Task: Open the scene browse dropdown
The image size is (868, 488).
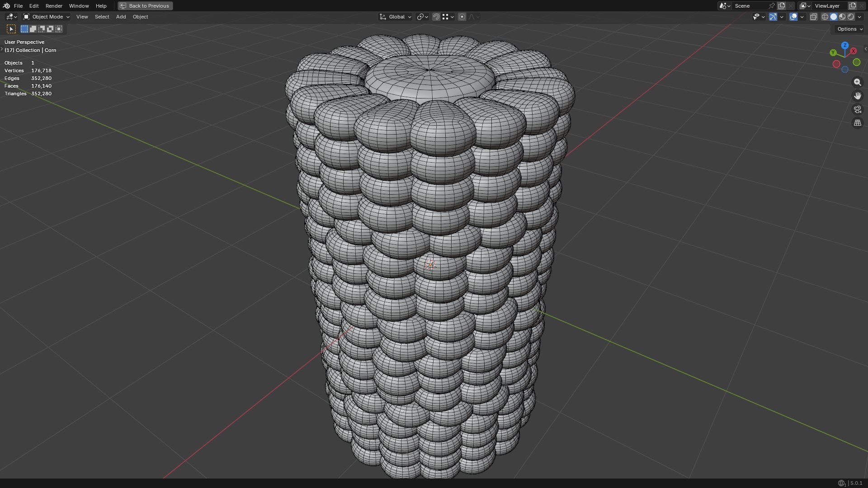Action: coord(725,6)
